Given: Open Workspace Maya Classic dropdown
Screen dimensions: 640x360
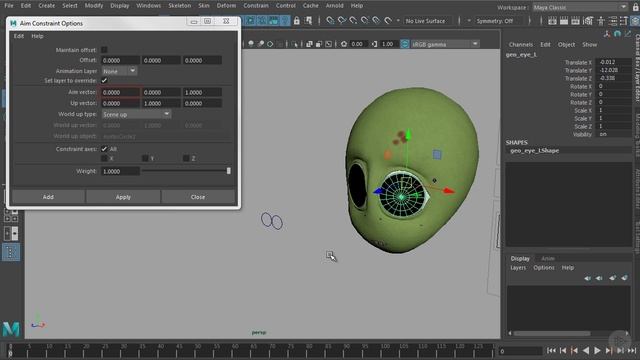Looking at the screenshot, I should [580, 7].
